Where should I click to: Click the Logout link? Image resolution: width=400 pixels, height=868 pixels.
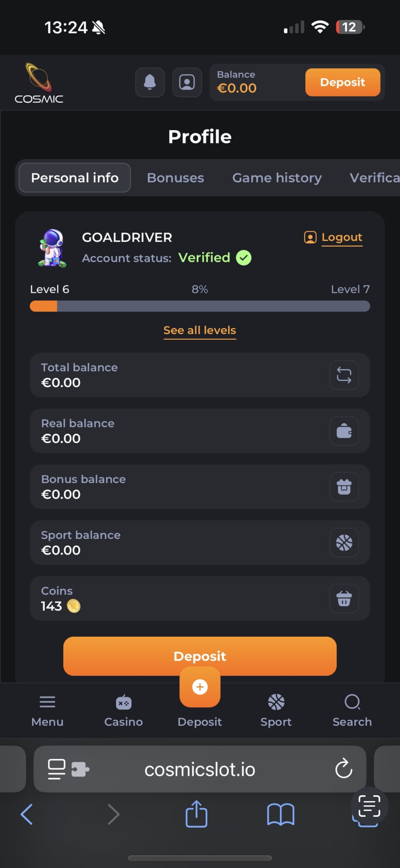pyautogui.click(x=341, y=237)
